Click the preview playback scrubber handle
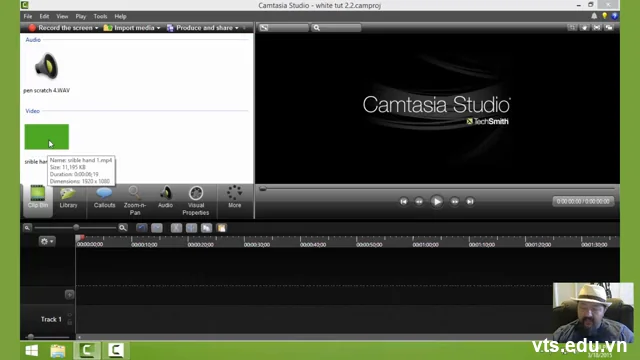 pos(263,189)
